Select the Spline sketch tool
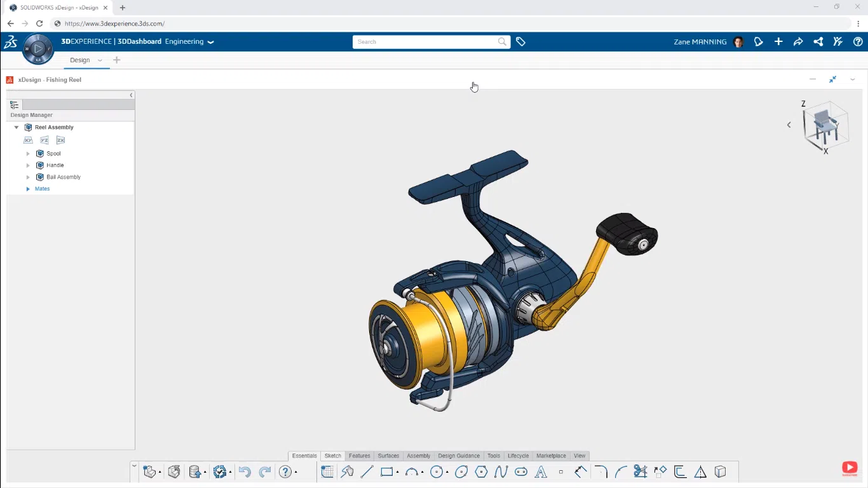This screenshot has width=868, height=488. 503,471
